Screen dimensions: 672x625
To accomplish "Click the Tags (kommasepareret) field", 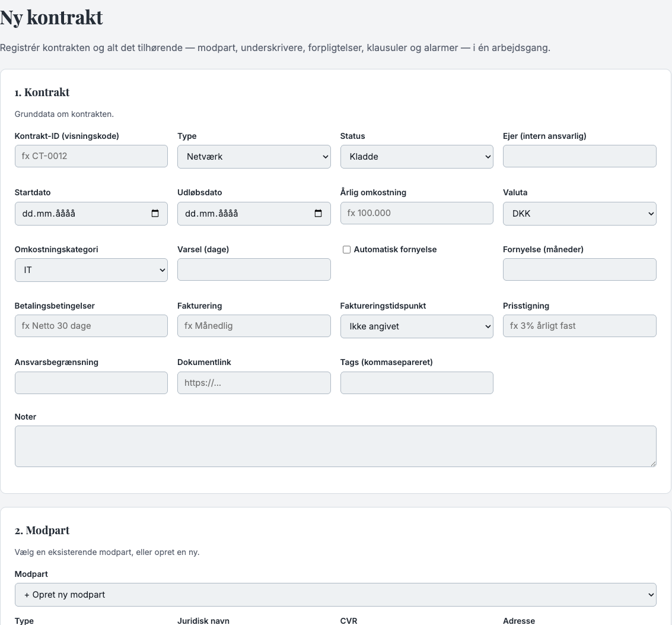I will tap(416, 383).
